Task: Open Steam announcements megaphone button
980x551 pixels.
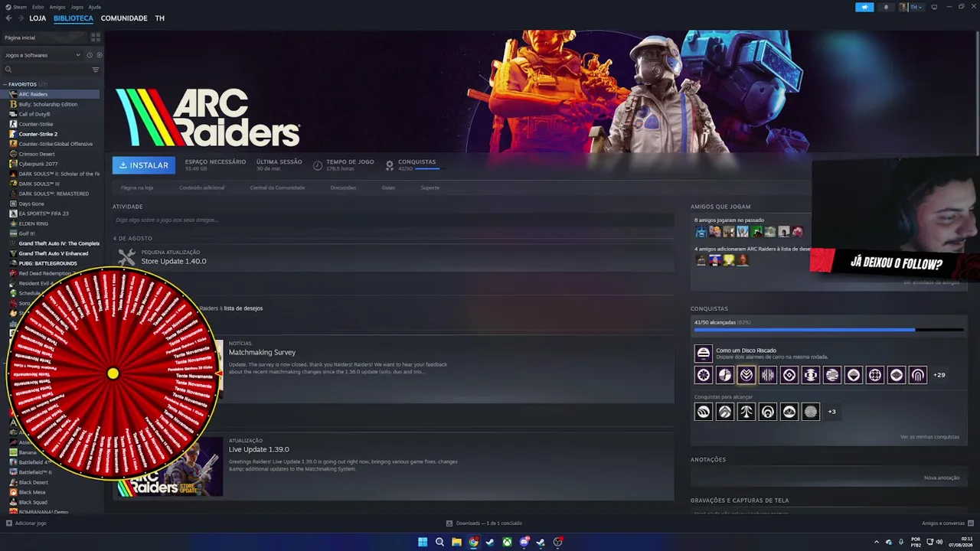Action: pos(864,7)
